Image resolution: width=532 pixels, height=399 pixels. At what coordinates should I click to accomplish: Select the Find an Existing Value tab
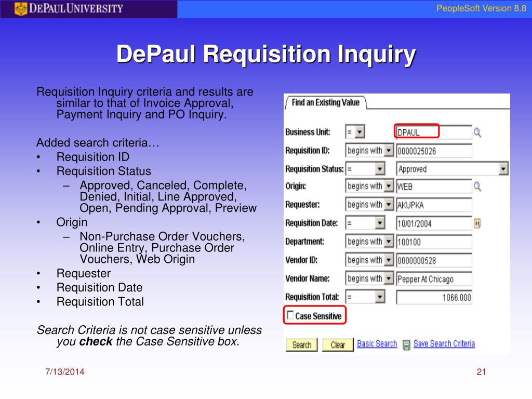point(325,102)
